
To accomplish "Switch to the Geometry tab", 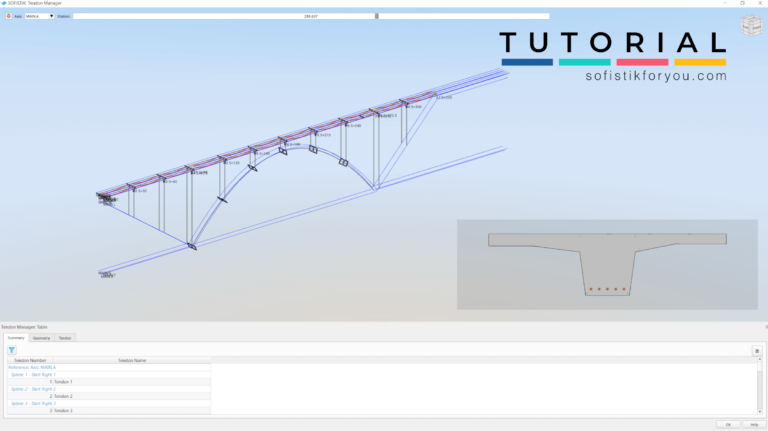I will (x=42, y=338).
